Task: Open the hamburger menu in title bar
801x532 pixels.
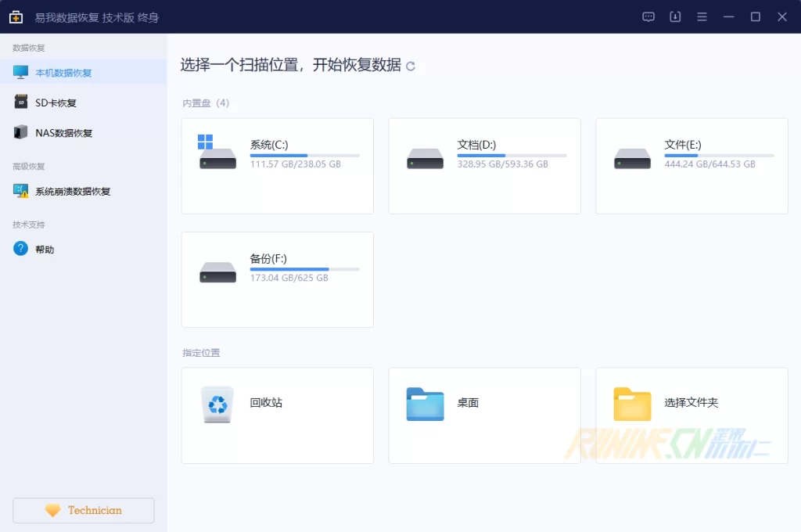Action: [702, 16]
